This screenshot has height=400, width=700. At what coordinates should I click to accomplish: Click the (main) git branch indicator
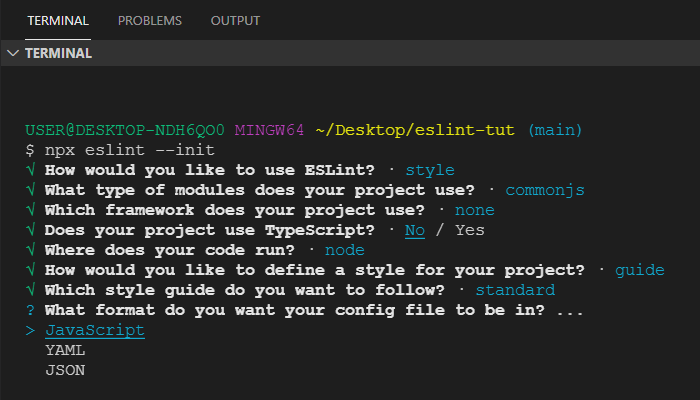[x=555, y=130]
